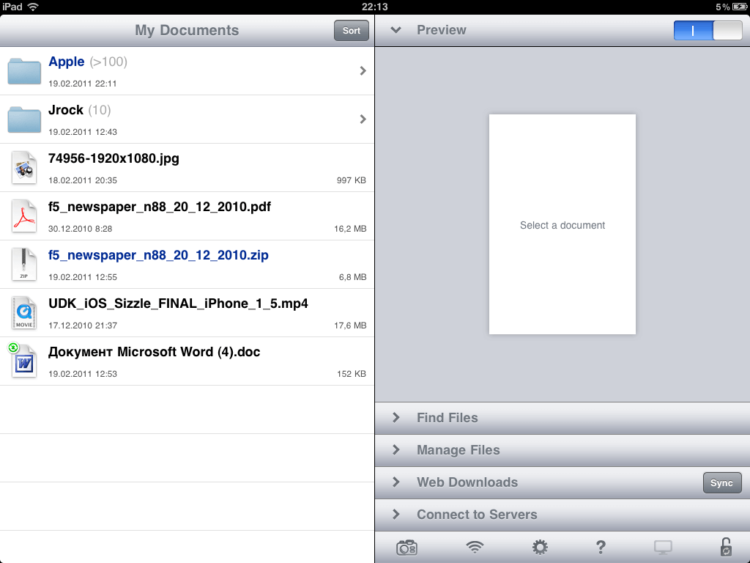The image size is (750, 563).
Task: Open settings gear icon
Action: point(540,547)
